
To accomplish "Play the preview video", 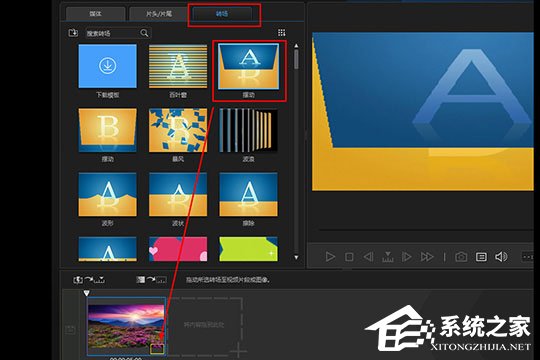I will click(330, 257).
